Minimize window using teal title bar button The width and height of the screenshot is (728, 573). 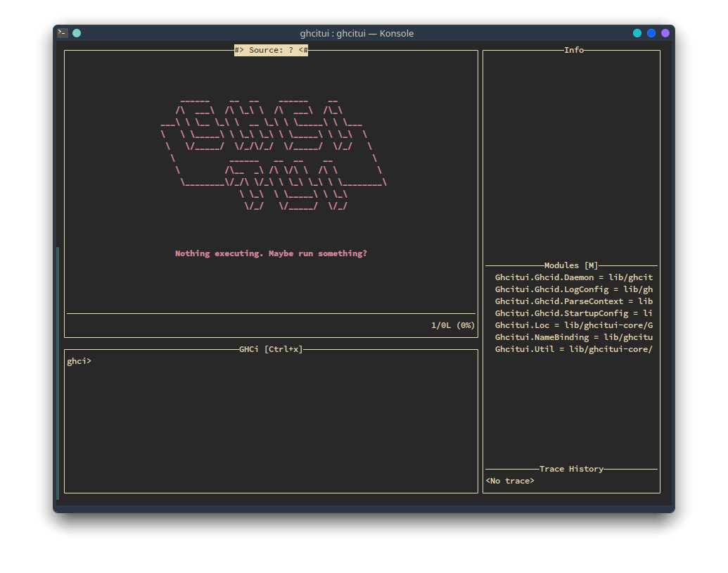637,33
